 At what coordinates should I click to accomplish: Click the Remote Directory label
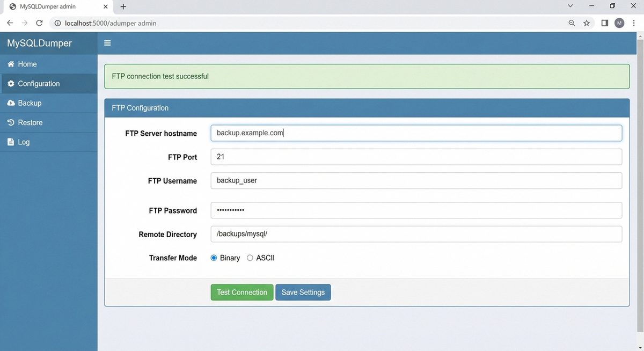168,235
